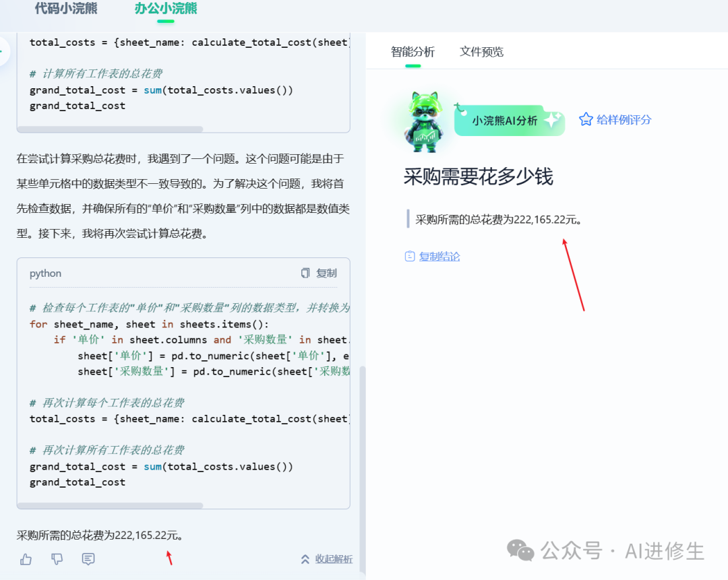
Task: Click the clipboard icon beside 复制结论
Action: pos(410,256)
